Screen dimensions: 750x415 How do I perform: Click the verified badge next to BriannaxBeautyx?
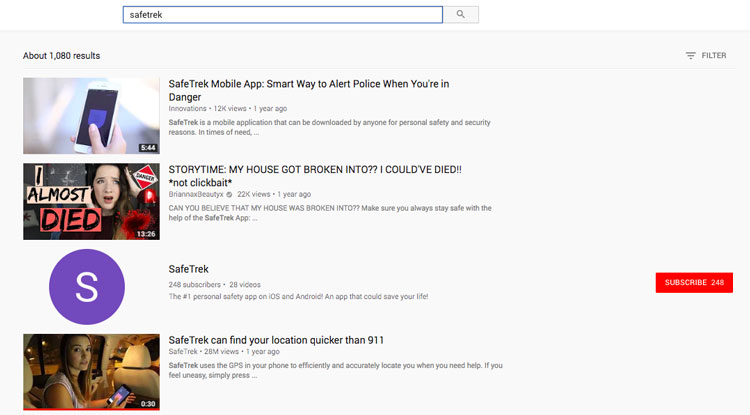tap(229, 195)
